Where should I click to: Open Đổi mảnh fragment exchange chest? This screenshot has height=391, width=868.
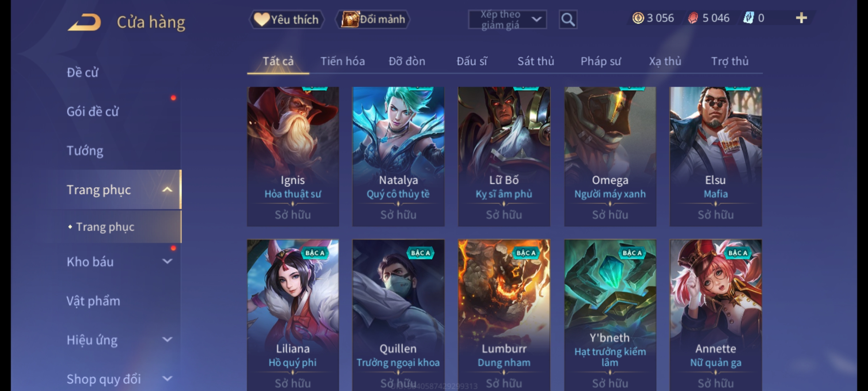point(373,19)
